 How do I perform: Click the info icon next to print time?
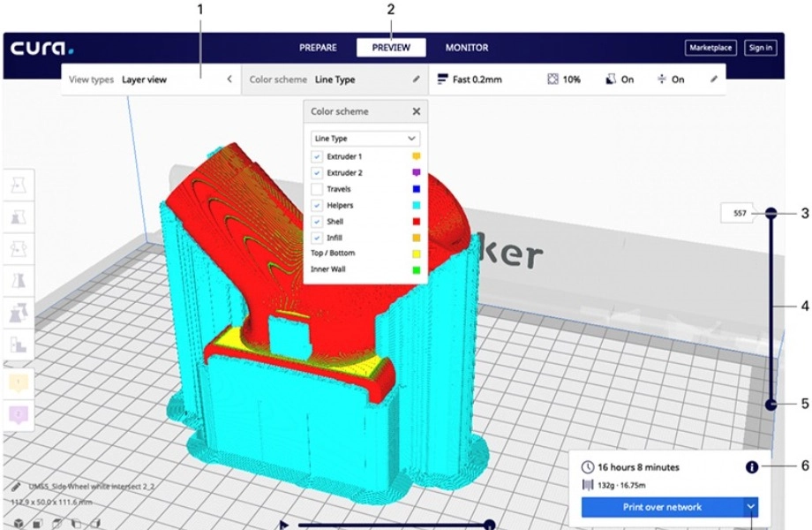coord(752,466)
